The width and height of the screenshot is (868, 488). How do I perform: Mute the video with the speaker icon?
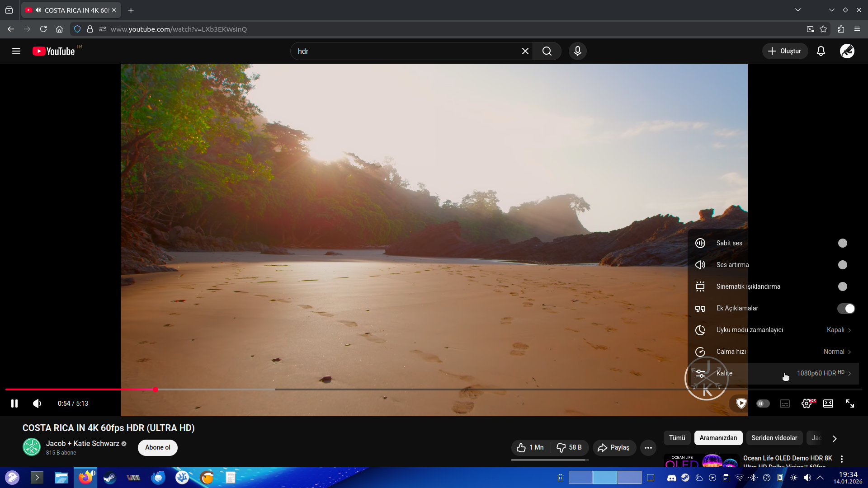38,404
